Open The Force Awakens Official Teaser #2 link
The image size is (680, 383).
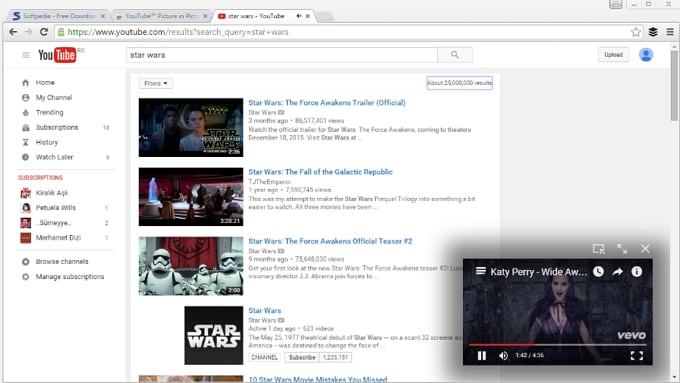[x=330, y=241]
